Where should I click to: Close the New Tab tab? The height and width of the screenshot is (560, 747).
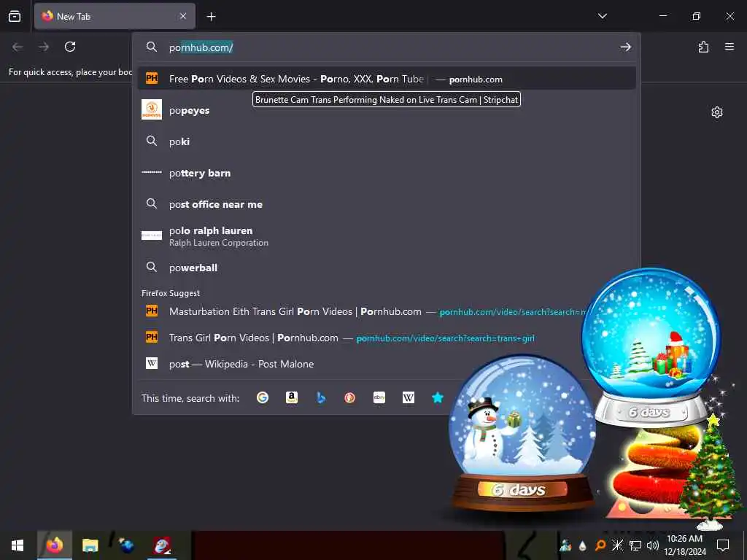click(x=183, y=16)
